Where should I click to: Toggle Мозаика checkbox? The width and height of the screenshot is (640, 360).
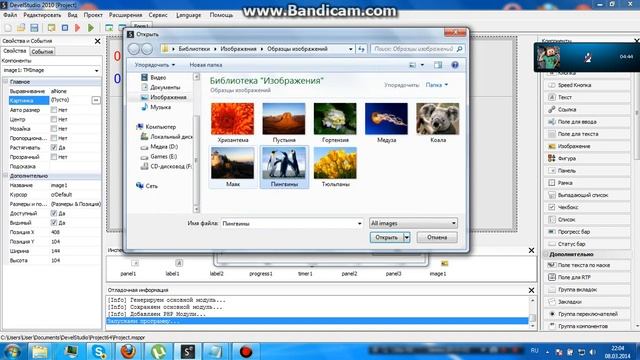[x=53, y=129]
